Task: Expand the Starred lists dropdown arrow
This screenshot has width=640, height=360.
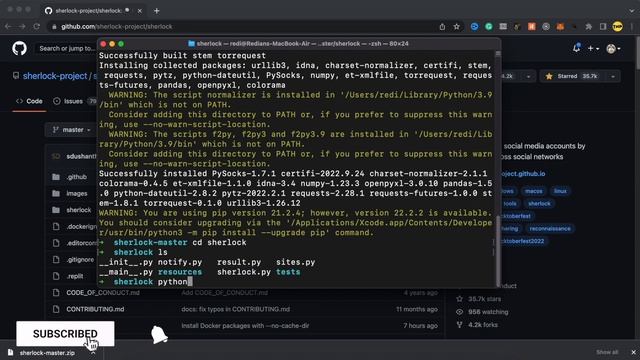Action: coord(613,76)
